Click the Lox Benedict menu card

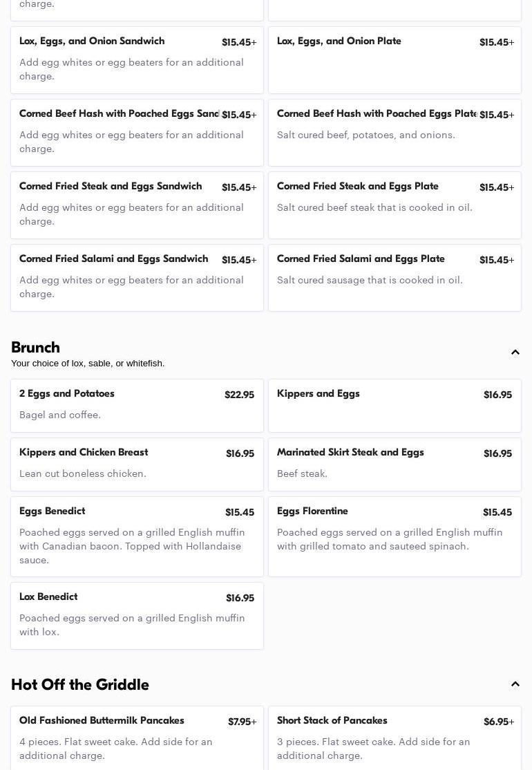[137, 615]
